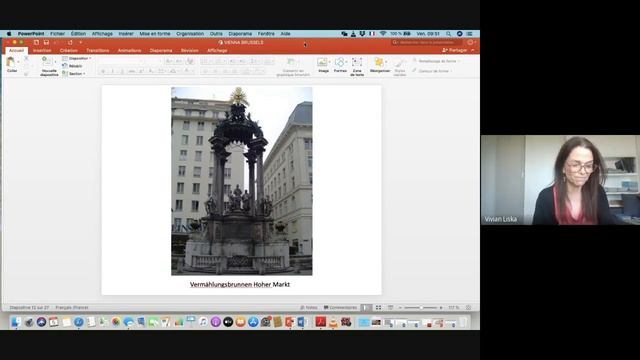This screenshot has height=360, width=640.
Task: Open the Fenêtre menu
Action: click(x=266, y=34)
